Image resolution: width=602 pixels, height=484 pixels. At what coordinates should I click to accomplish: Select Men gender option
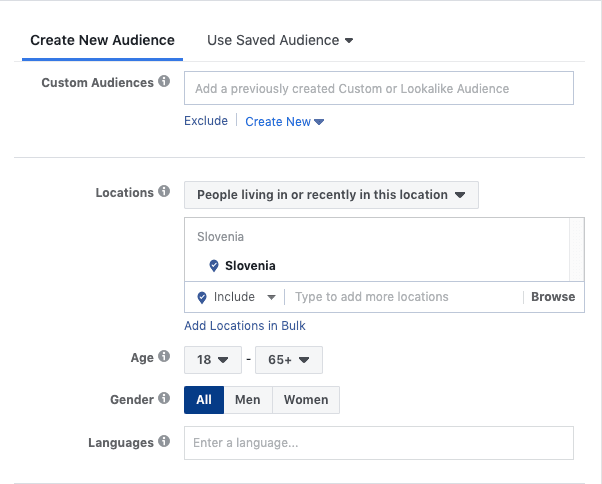tap(247, 400)
